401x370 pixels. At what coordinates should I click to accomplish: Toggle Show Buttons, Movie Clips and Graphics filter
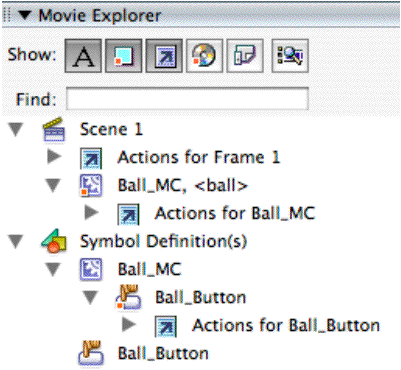tap(124, 56)
